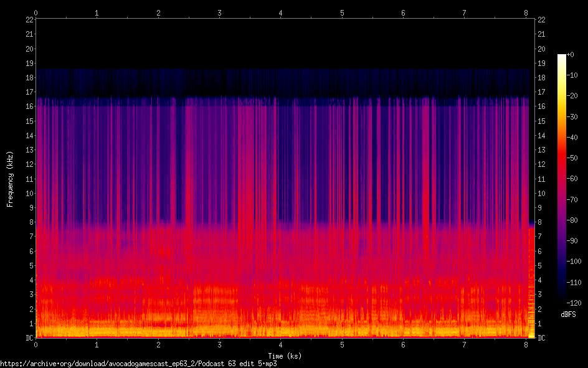
Task: Click the "DC" label on the right frequency axis
Action: click(541, 338)
